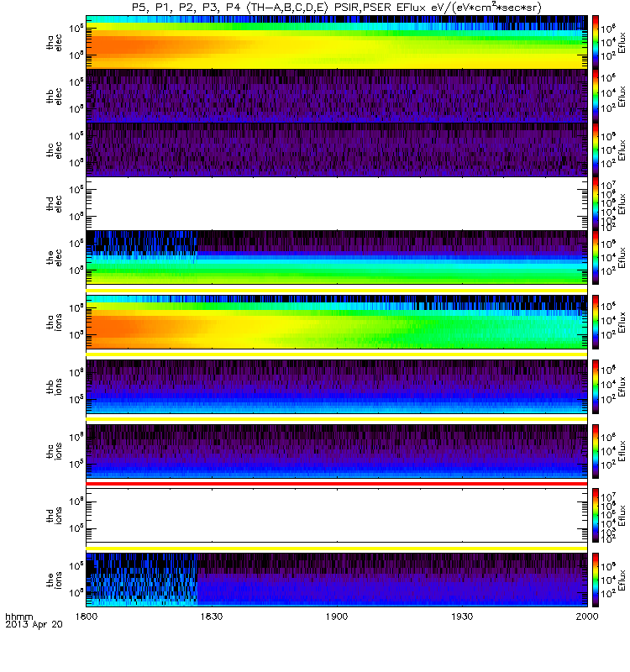
Task: Click the thc ions spectrogram panel
Action: coord(337,451)
